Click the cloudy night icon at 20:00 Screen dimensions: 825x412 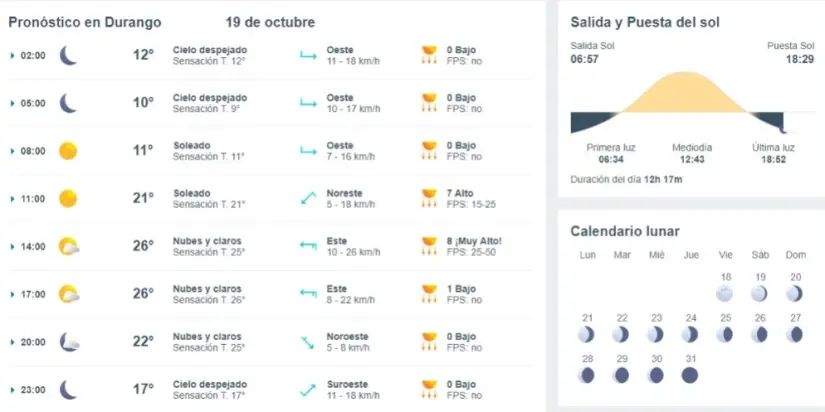pyautogui.click(x=68, y=342)
